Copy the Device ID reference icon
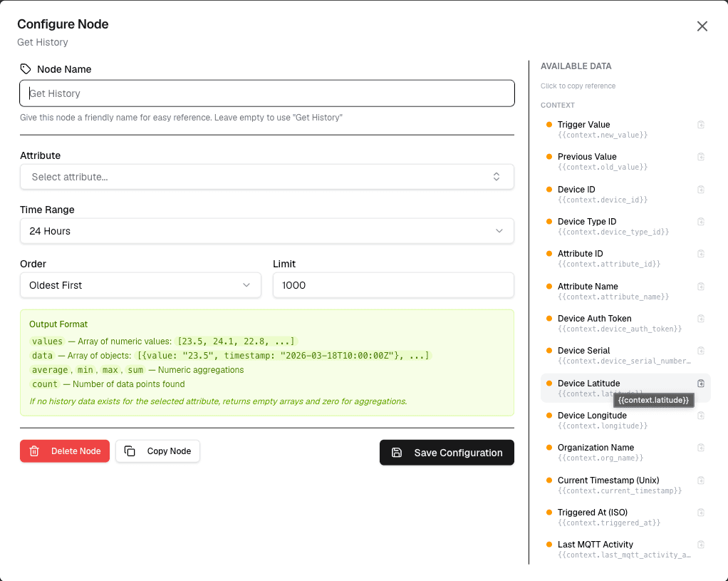This screenshot has width=728, height=581. (x=701, y=190)
